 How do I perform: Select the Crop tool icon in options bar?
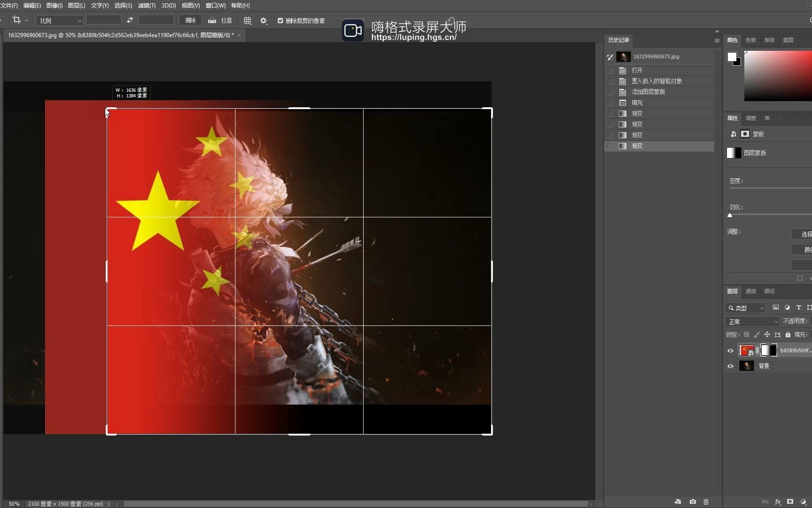[17, 20]
